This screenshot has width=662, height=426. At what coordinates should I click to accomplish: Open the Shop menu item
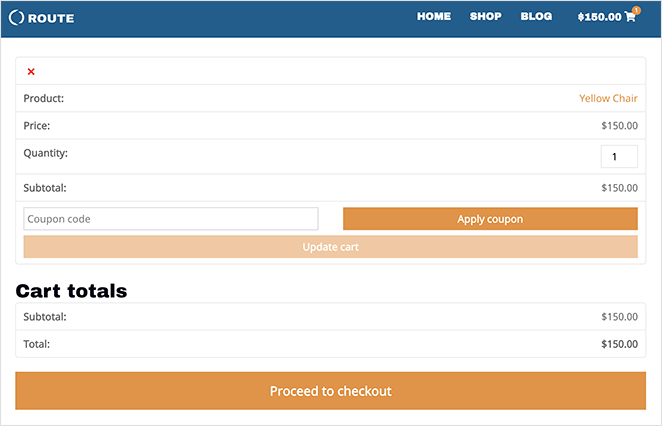(x=486, y=16)
